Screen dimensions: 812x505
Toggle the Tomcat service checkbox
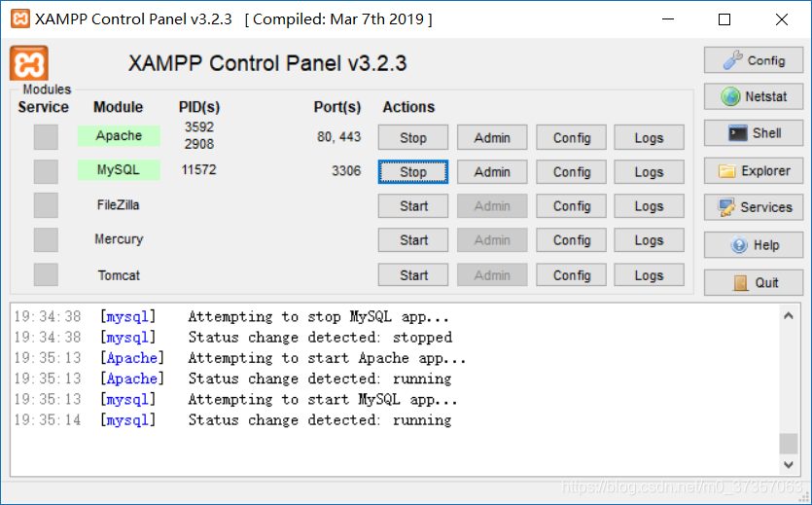[x=46, y=274]
